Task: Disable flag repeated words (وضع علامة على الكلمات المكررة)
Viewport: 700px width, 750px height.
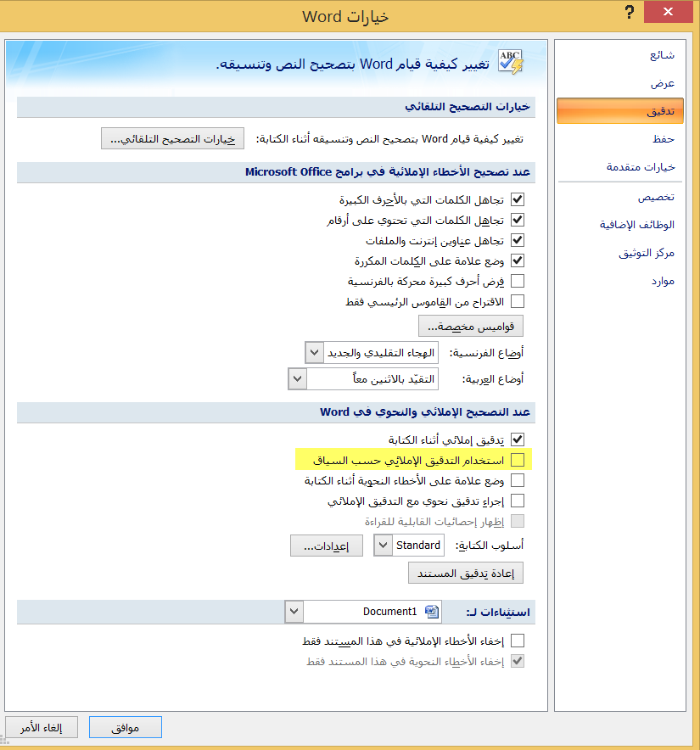Action: click(518, 260)
